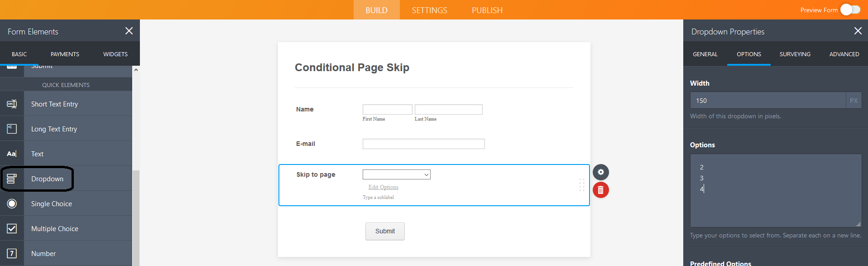
Task: Click the Single Choice radio icon
Action: pos(12,204)
